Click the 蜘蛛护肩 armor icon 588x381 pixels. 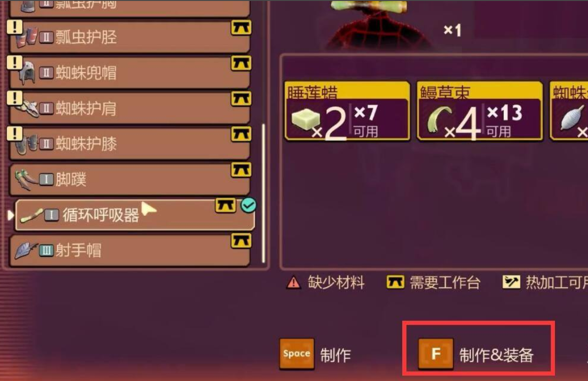coord(27,109)
